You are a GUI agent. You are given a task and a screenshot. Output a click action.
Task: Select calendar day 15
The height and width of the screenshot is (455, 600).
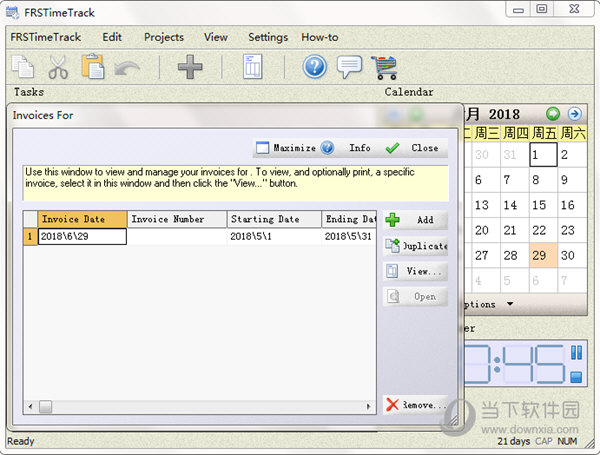[543, 205]
